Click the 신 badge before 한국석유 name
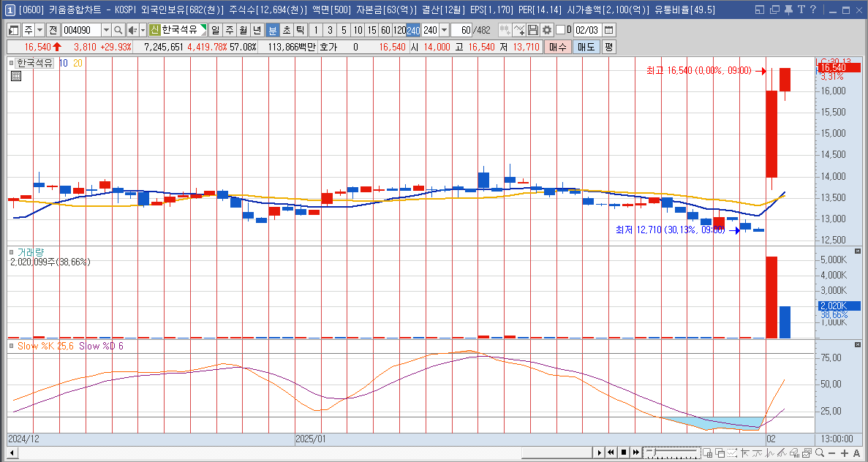This screenshot has height=462, width=868. click(154, 30)
